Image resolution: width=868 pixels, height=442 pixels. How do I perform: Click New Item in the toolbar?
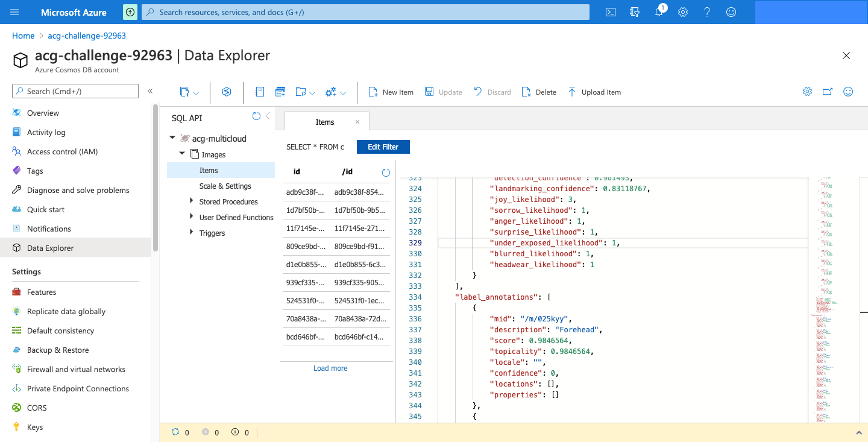[391, 92]
